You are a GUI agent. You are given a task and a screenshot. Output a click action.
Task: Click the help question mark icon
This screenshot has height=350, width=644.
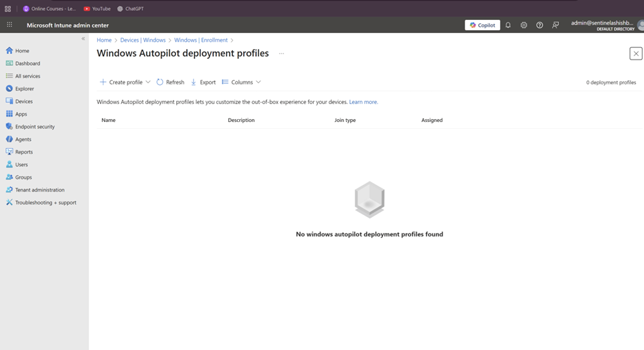539,25
